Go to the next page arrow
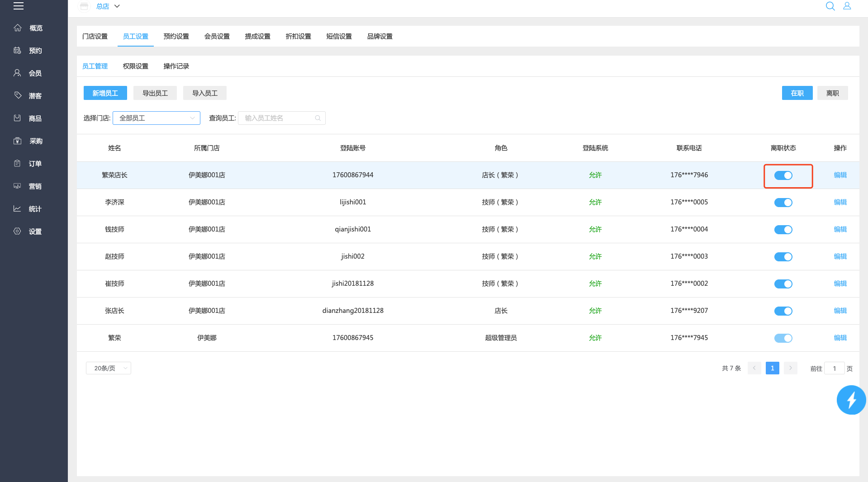 pos(791,368)
